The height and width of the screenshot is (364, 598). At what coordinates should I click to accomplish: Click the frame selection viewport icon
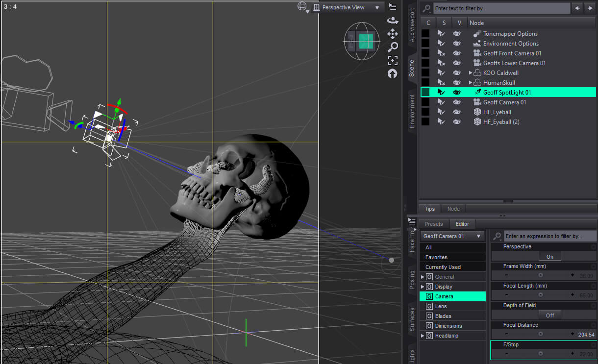coord(393,60)
